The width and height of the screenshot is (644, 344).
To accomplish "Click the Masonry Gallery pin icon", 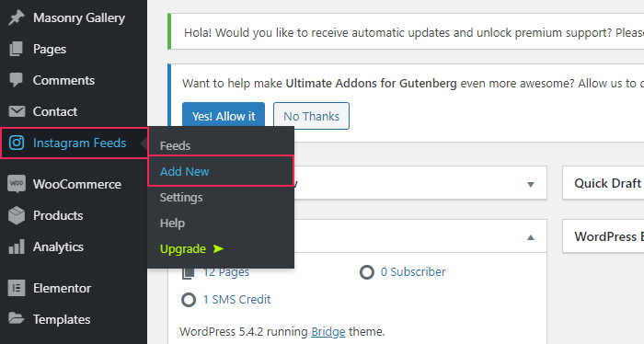I will click(x=17, y=17).
